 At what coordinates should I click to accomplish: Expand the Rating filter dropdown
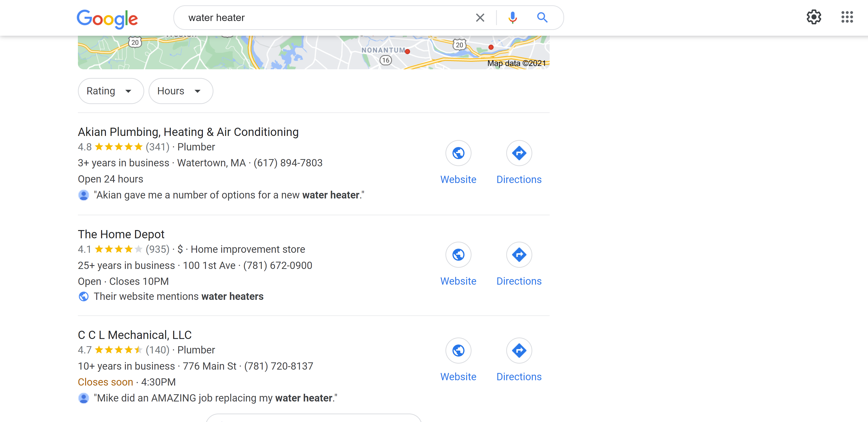[x=111, y=91]
